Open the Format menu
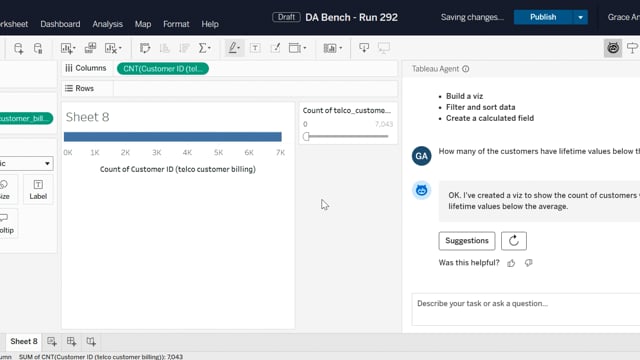 [x=176, y=24]
